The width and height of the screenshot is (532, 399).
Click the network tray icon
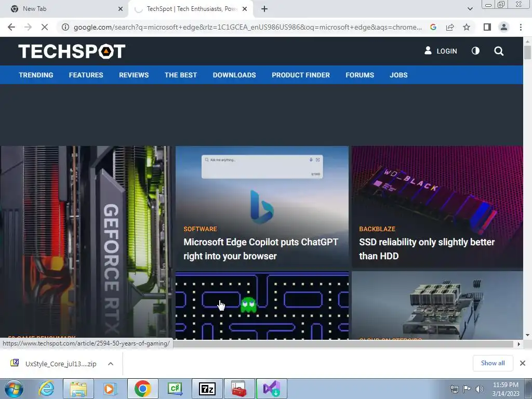(x=454, y=389)
